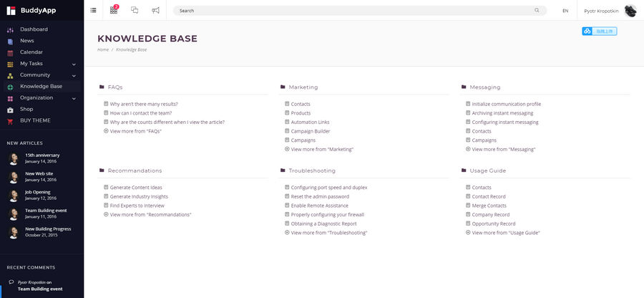
Task: Open Archiving instant messaging article
Action: click(503, 113)
